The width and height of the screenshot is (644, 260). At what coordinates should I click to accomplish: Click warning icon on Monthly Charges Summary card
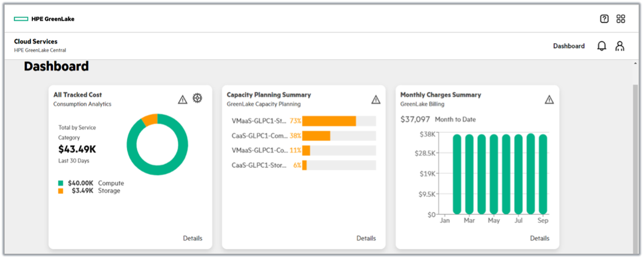549,100
